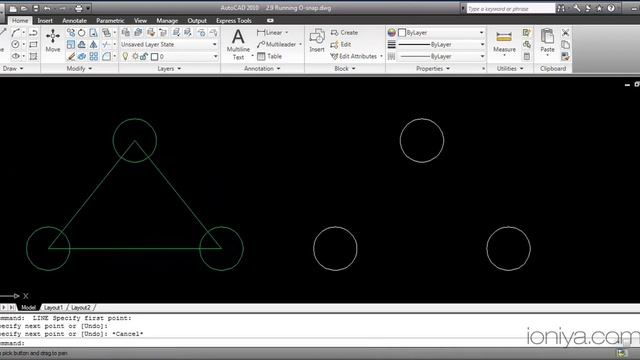Select the Mirror tool in Modify panel
This screenshot has height=360, width=640.
93,44
